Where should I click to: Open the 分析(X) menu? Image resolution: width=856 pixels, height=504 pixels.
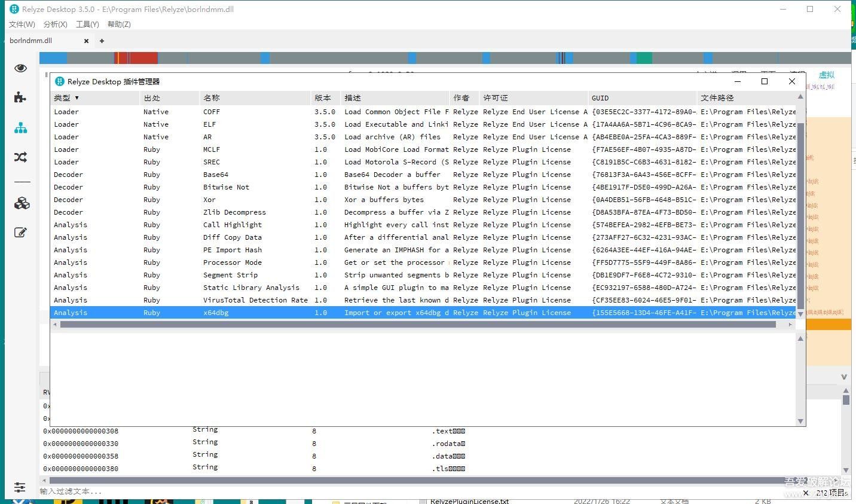[x=56, y=25]
